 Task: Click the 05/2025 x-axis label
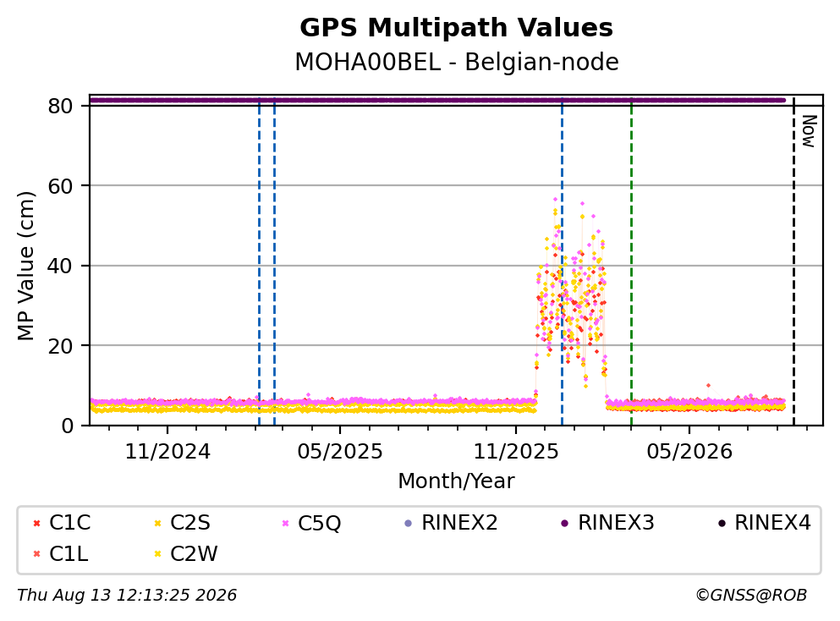coord(340,452)
